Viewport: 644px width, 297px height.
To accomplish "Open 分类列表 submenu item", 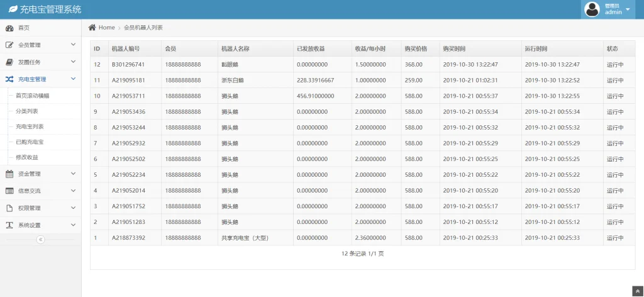I will [x=26, y=111].
